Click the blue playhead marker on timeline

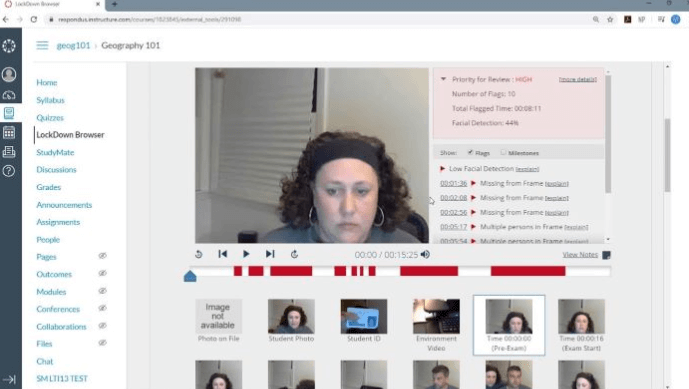pyautogui.click(x=190, y=276)
